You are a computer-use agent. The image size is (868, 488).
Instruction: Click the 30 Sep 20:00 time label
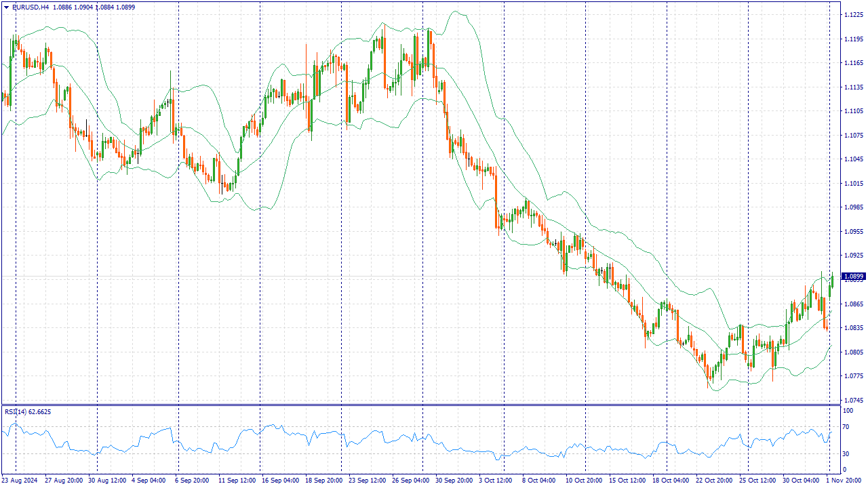[x=454, y=480]
